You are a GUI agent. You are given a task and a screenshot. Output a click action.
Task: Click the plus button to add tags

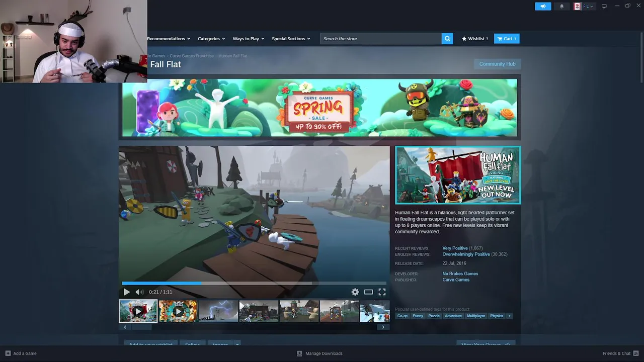click(509, 316)
